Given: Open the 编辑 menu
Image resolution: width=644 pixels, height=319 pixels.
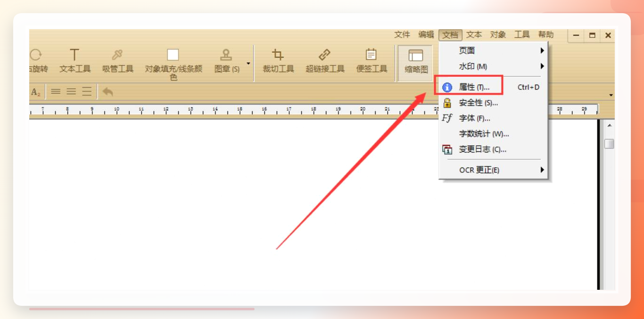Looking at the screenshot, I should click(426, 35).
